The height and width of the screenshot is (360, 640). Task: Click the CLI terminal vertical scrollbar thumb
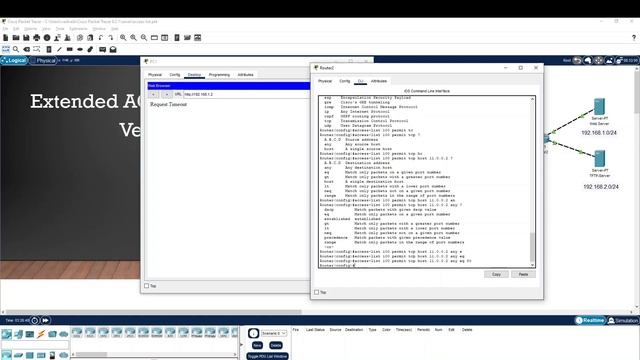pos(532,247)
